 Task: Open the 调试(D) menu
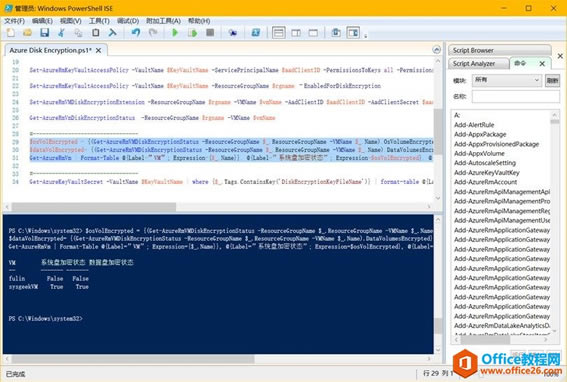128,21
